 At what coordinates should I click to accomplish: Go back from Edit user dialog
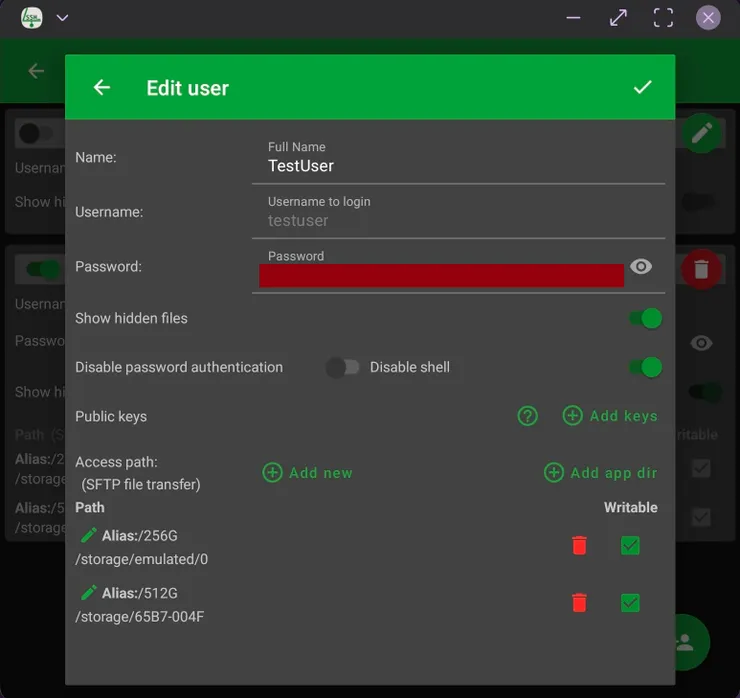(x=101, y=87)
